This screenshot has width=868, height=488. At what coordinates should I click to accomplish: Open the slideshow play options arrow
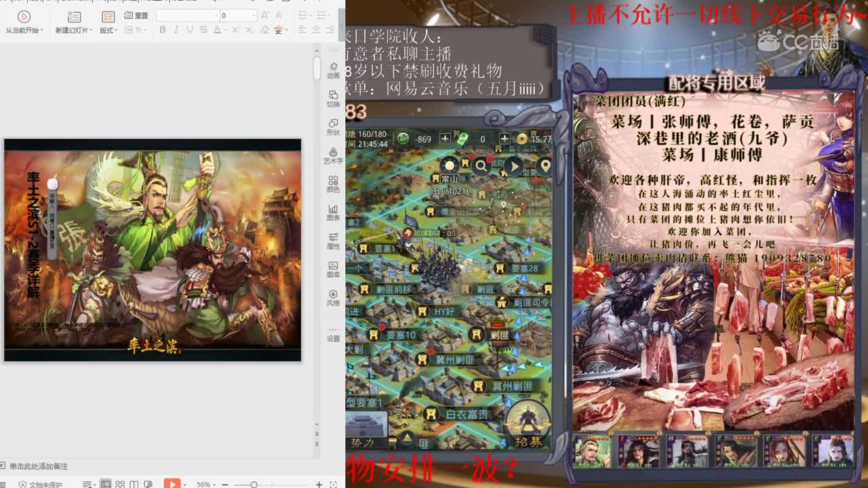pyautogui.click(x=186, y=484)
